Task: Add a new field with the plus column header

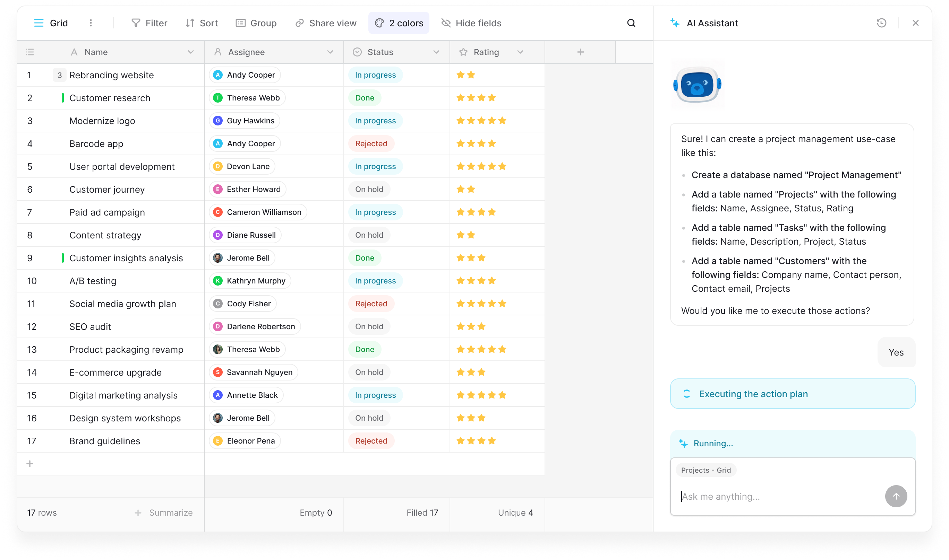Action: coord(580,52)
